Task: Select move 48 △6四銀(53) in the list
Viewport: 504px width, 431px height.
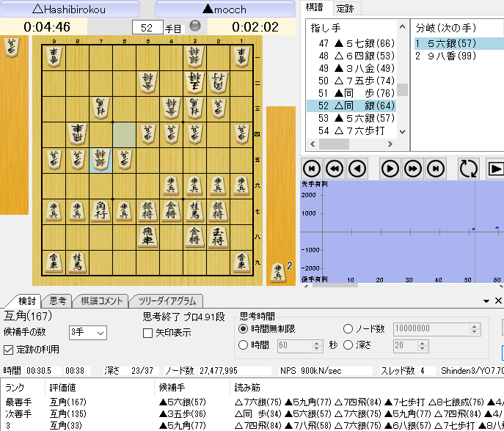Action: point(352,56)
